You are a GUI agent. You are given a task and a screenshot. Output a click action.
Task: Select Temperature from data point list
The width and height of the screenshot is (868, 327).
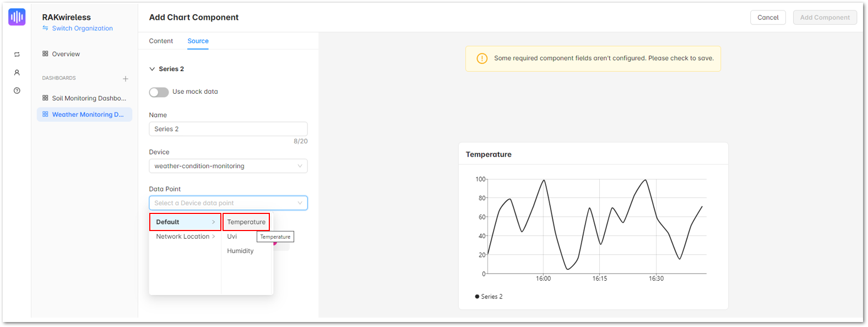(x=246, y=222)
